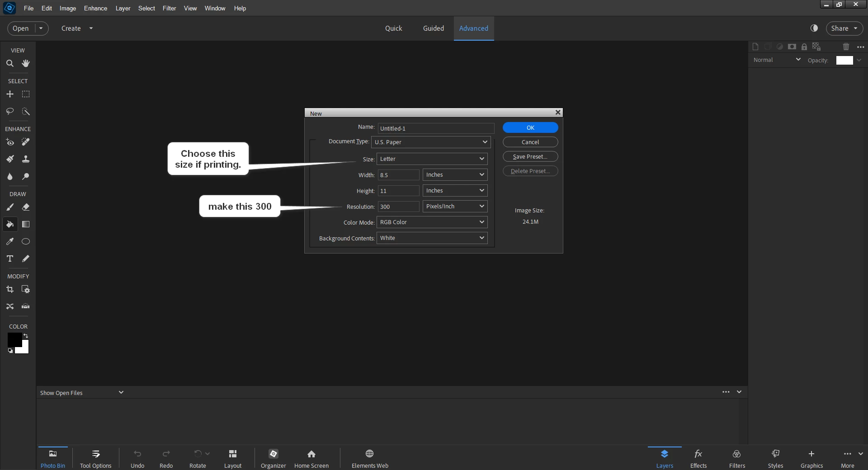
Task: Open the Document Type dropdown
Action: (x=431, y=142)
